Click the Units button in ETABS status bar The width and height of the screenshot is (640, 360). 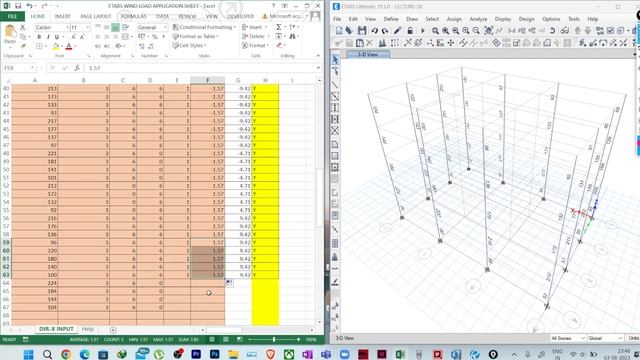633,338
